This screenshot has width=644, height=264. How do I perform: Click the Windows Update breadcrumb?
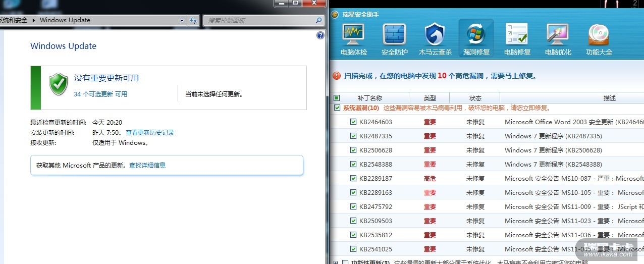[65, 20]
